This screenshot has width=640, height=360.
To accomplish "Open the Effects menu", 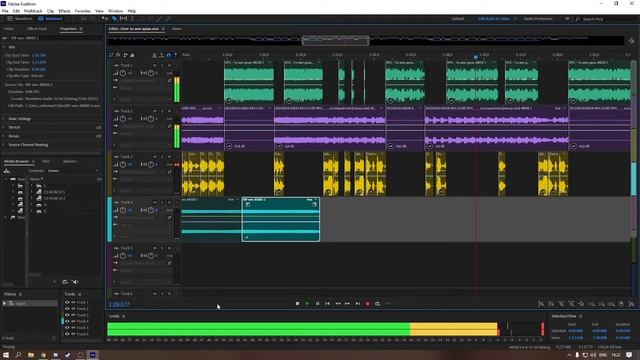I will (64, 11).
